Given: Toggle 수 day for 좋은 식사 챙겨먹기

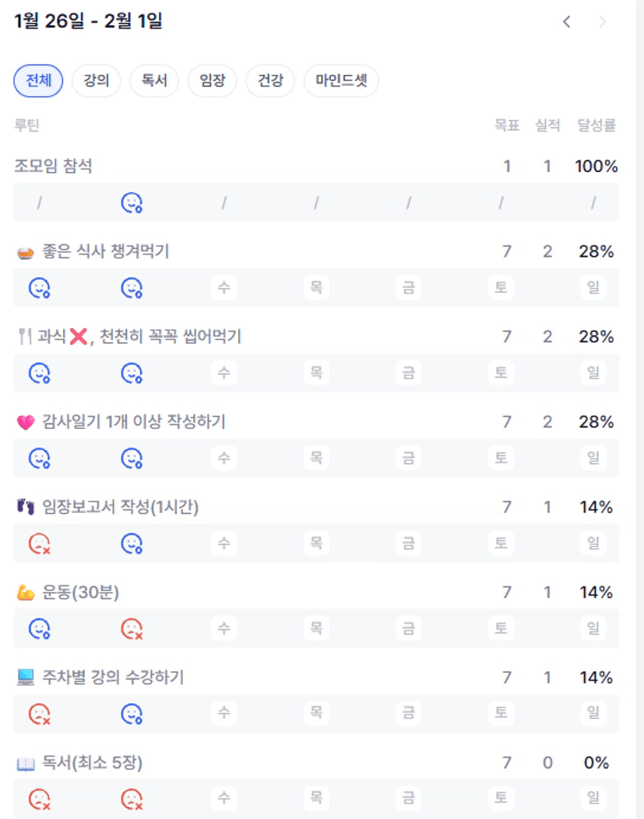Looking at the screenshot, I should coord(223,288).
